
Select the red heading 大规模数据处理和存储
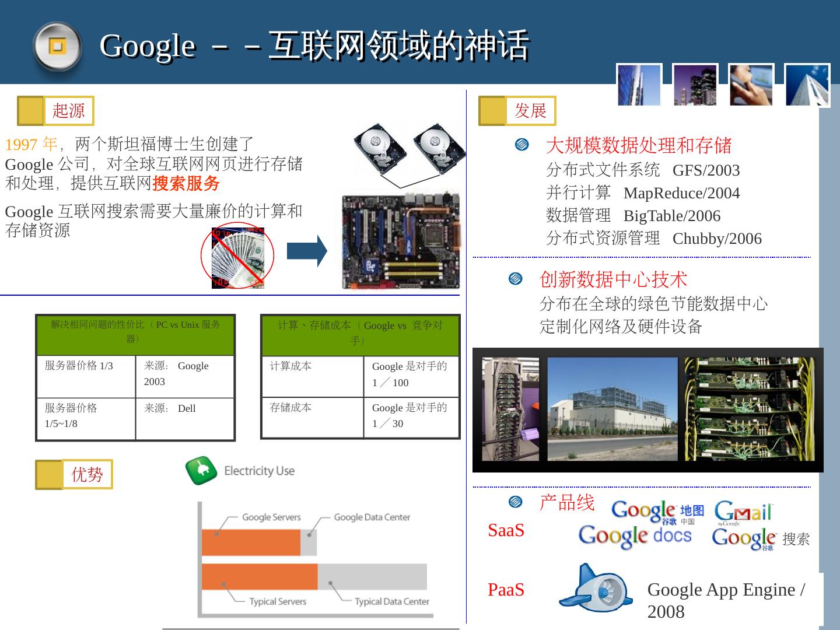tap(639, 145)
